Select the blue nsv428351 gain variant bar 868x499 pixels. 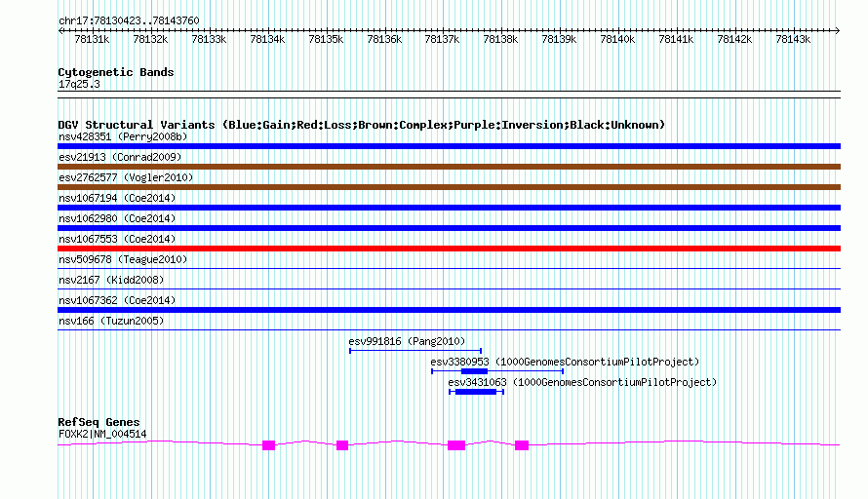[x=449, y=146]
